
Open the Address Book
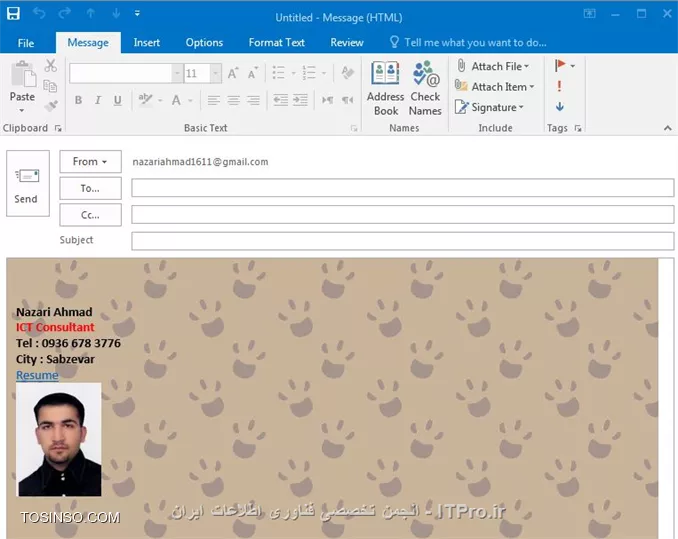coord(385,88)
